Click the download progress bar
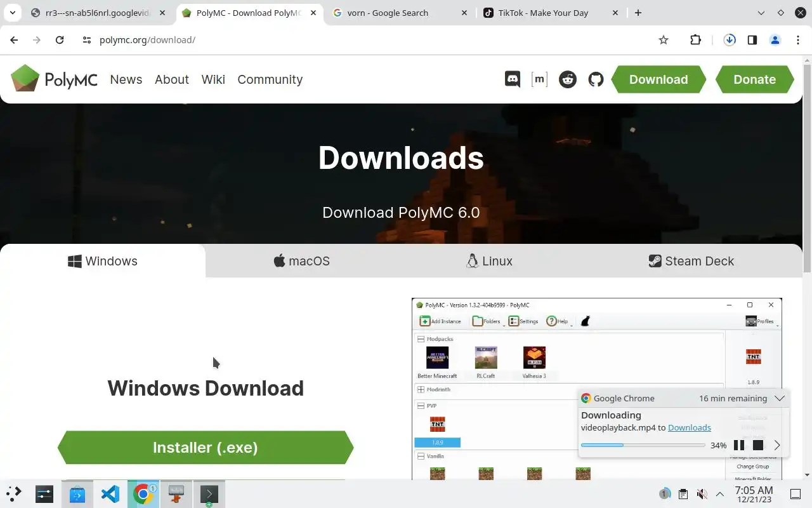The image size is (812, 508). point(643,445)
